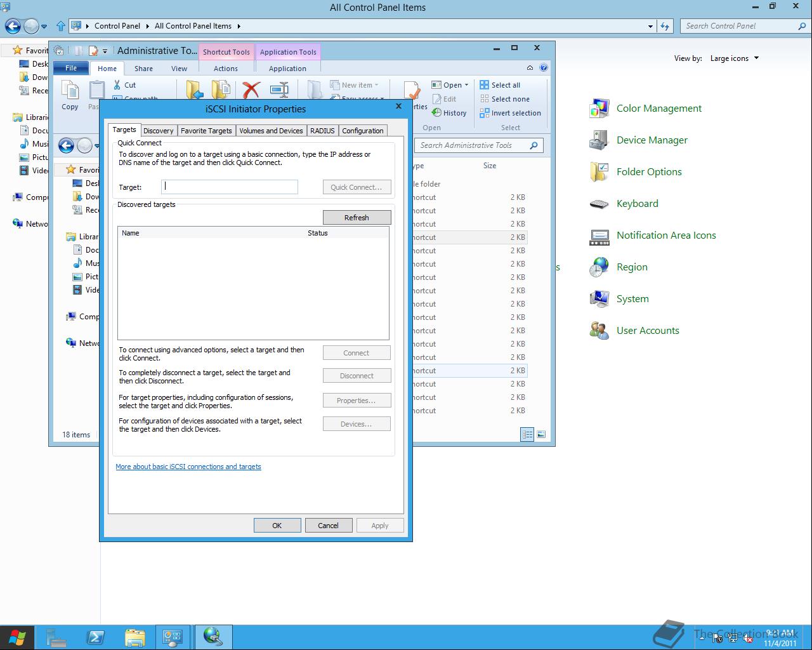This screenshot has height=650, width=812.
Task: Open the System control panel item
Action: tap(619, 299)
